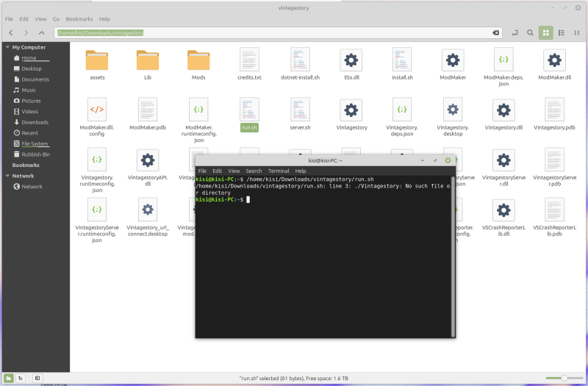This screenshot has height=386, width=588.
Task: Open Recent in sidebar
Action: click(29, 133)
